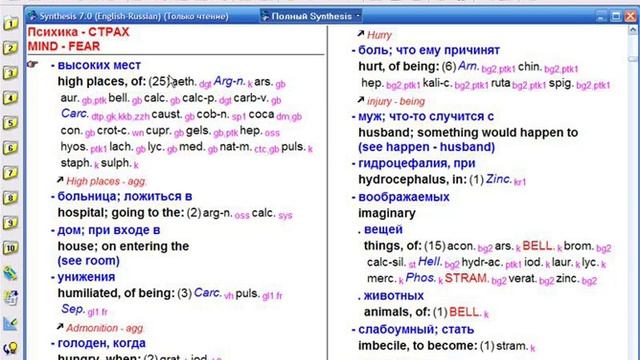
Task: Click the 'imaginary' rubric
Action: [x=387, y=213]
